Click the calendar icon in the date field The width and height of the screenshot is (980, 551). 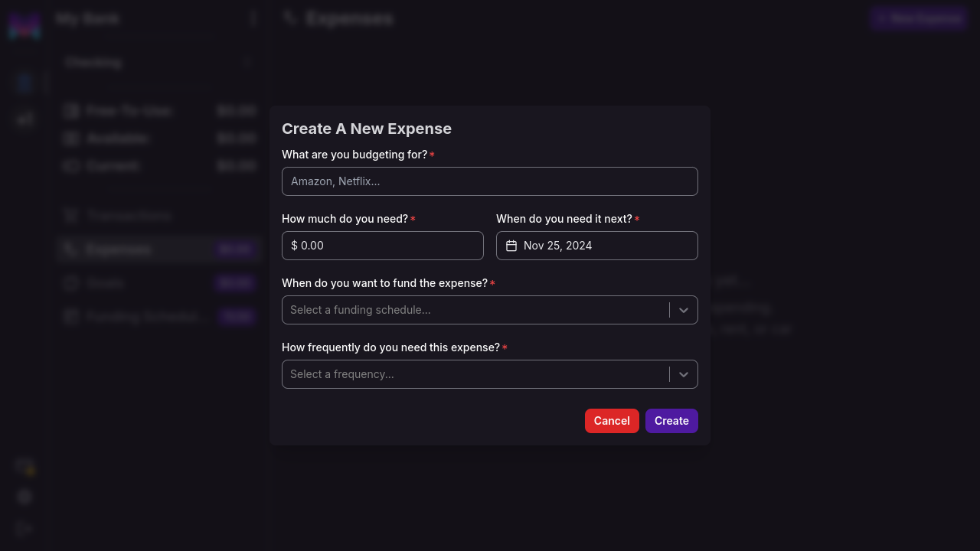(x=511, y=246)
